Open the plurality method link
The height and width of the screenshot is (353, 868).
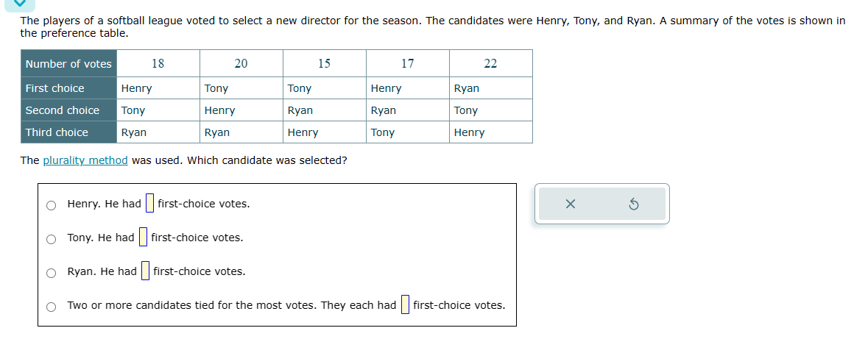(85, 160)
